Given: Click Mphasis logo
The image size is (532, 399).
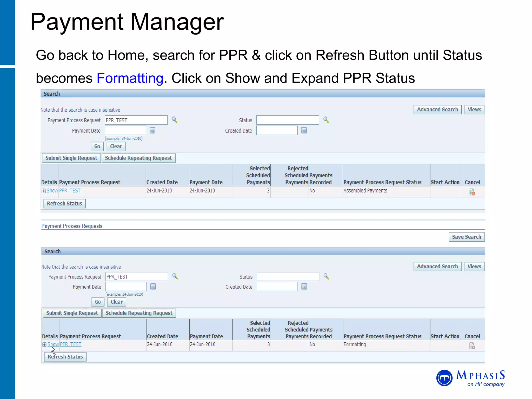Looking at the screenshot, I should click(471, 378).
